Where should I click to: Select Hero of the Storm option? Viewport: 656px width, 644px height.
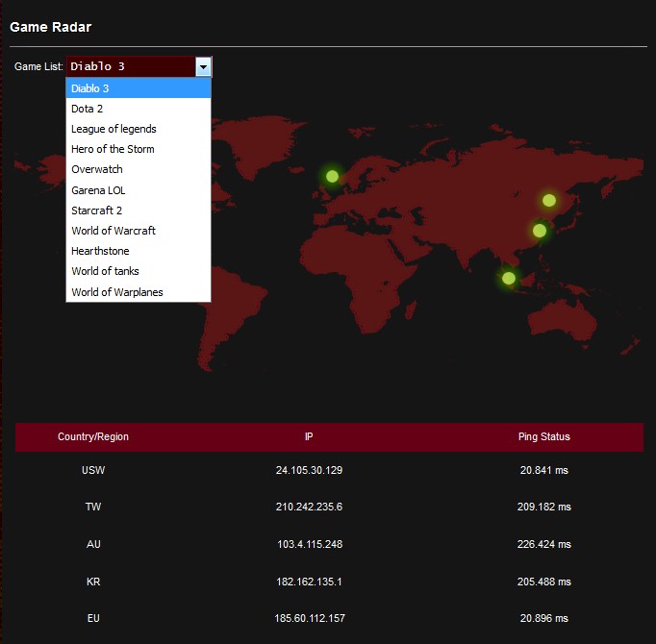[x=139, y=149]
